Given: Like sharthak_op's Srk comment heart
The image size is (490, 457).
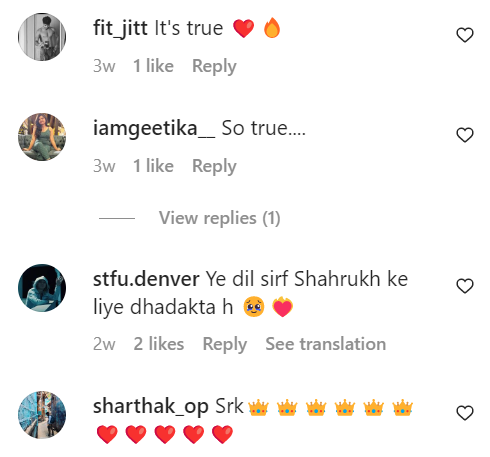Looking at the screenshot, I should click(465, 413).
